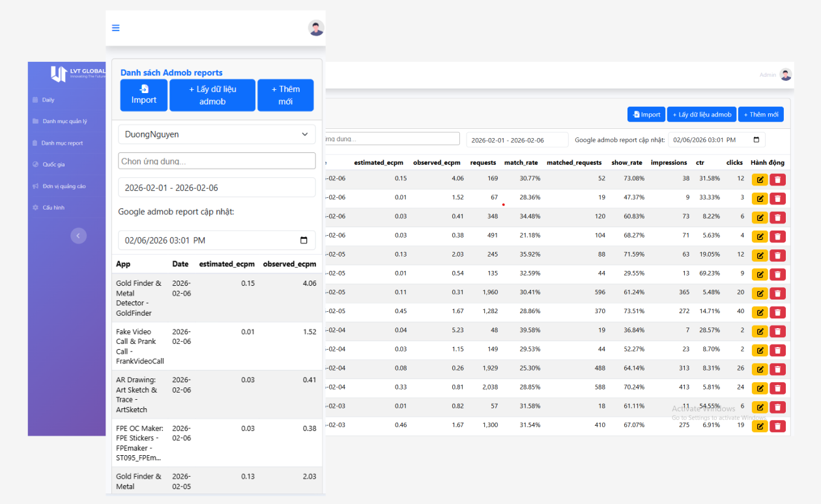The image size is (821, 504).
Task: Edit the row with 491 requests
Action: [760, 236]
